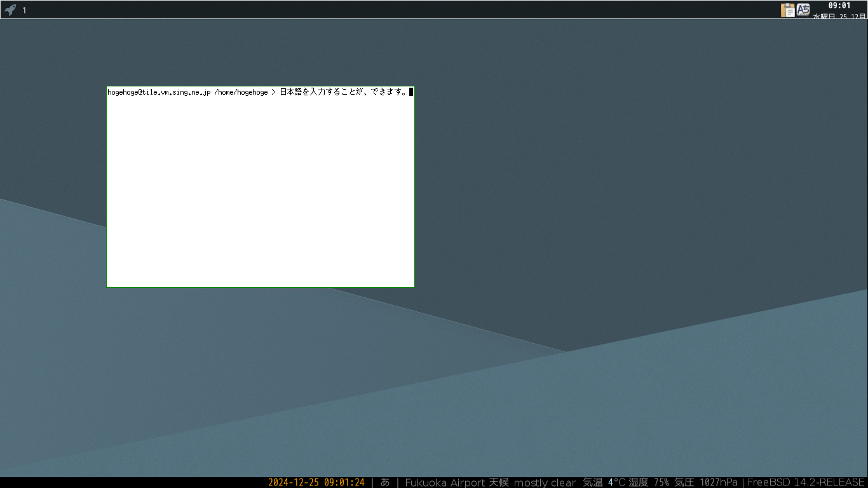Click the Japanese text 日本語を入力することが、できます。

pos(343,92)
